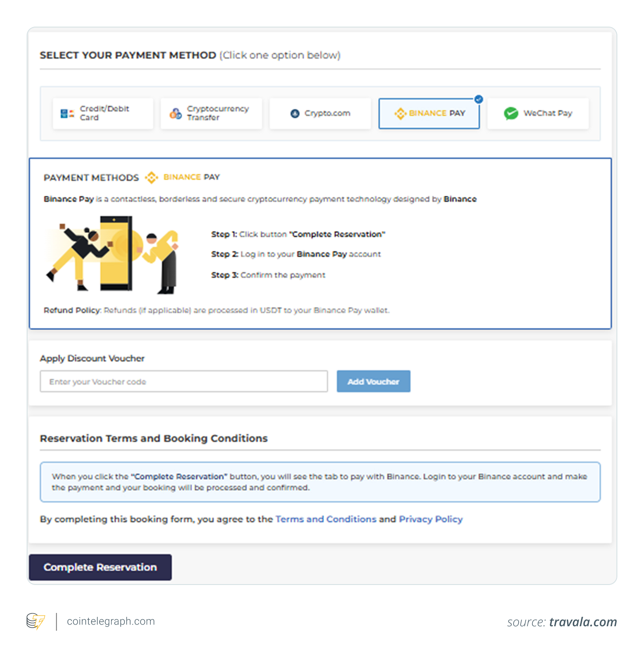The width and height of the screenshot is (644, 656).
Task: Click the travala.com source text
Action: (583, 622)
